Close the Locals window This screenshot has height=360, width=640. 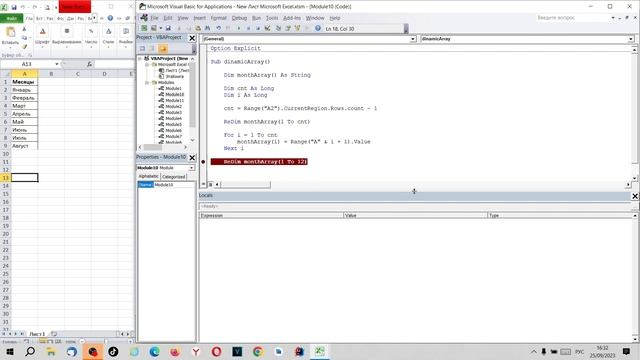(635, 196)
